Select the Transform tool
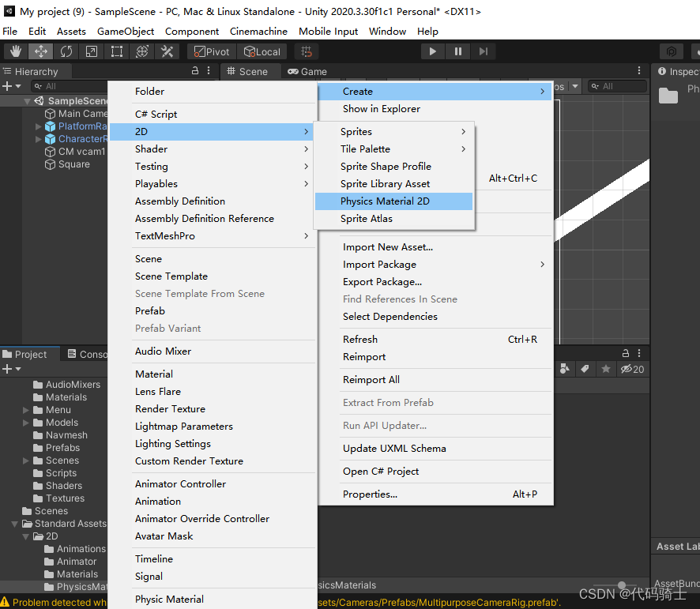Viewport: 700px width, 609px height. tap(142, 52)
